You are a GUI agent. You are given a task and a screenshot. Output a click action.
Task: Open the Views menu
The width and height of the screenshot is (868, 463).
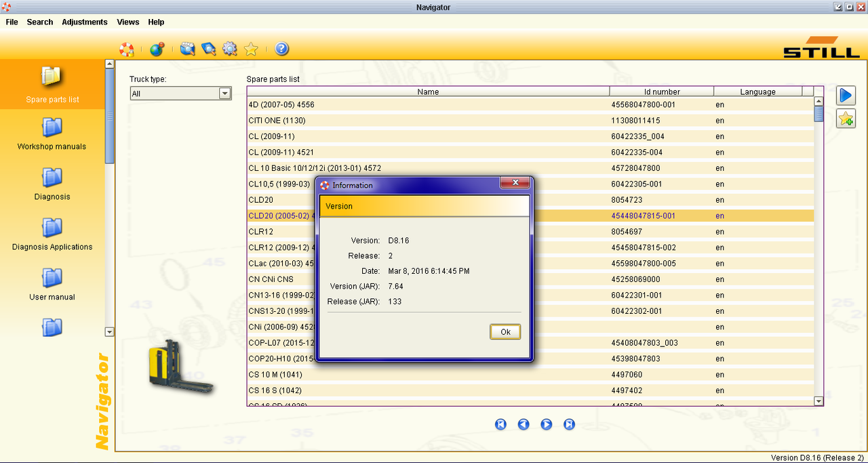[x=128, y=22]
